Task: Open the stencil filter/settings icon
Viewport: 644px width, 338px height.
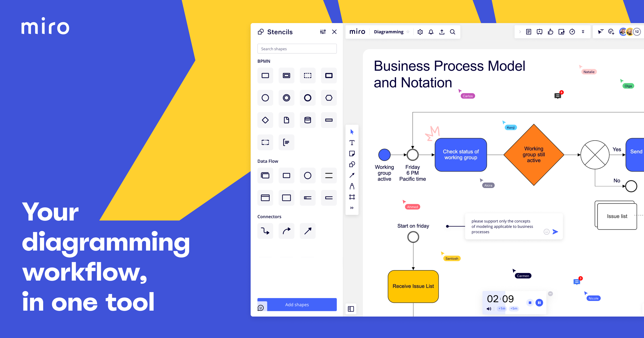Action: [x=323, y=32]
